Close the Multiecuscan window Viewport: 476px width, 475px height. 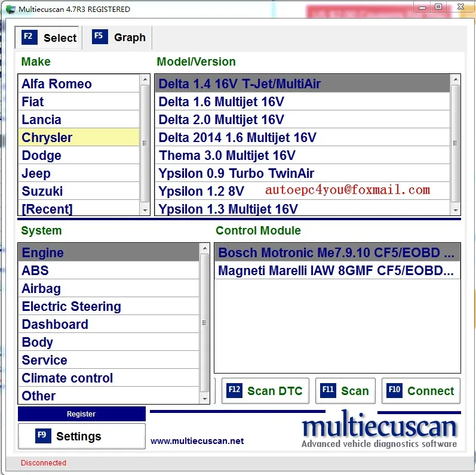pyautogui.click(x=460, y=7)
